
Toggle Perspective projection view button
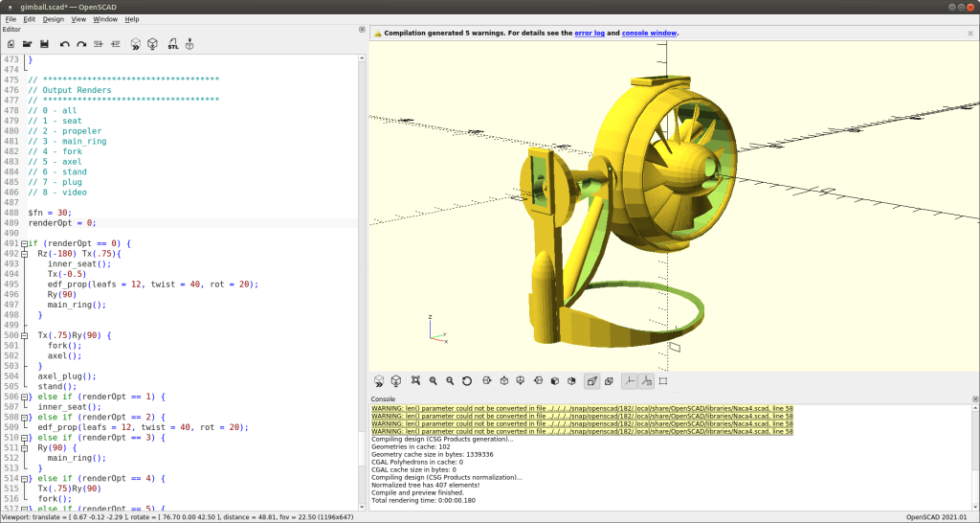coord(591,381)
